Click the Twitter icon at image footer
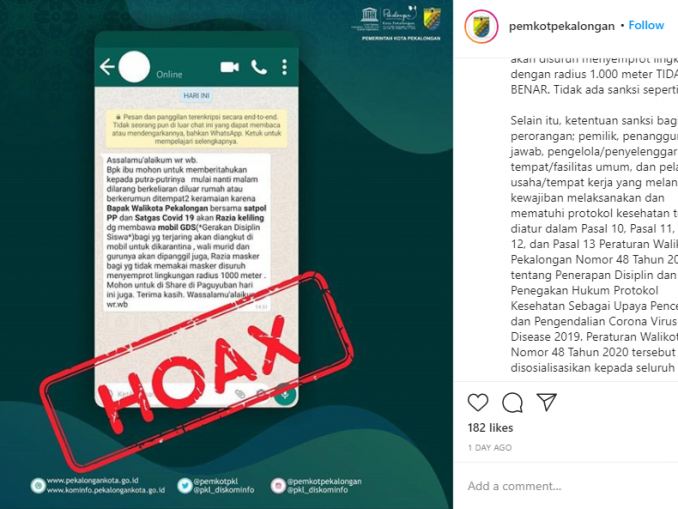Image resolution: width=678 pixels, height=509 pixels. [x=185, y=486]
